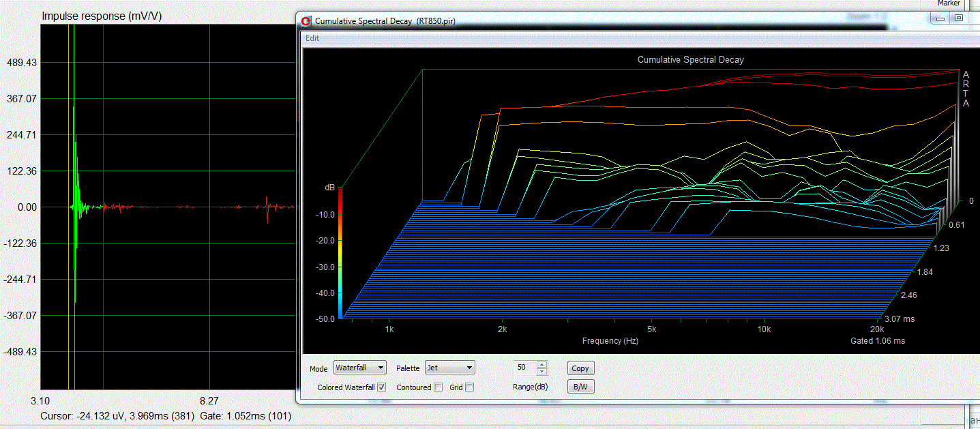This screenshot has width=980, height=429.
Task: Click the Range value field showing 50
Action: coord(524,368)
